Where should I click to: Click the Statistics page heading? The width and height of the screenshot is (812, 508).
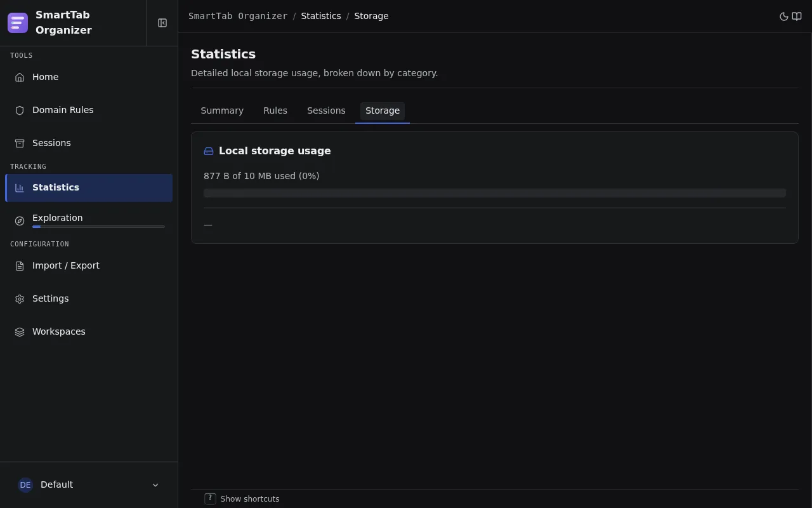(223, 55)
